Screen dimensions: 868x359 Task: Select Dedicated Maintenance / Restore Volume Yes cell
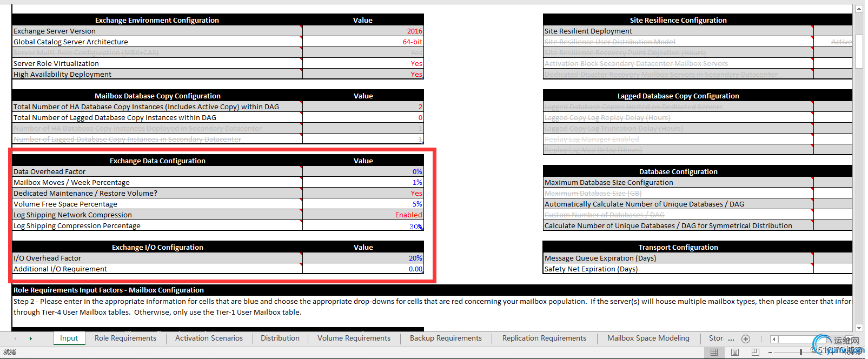[363, 193]
